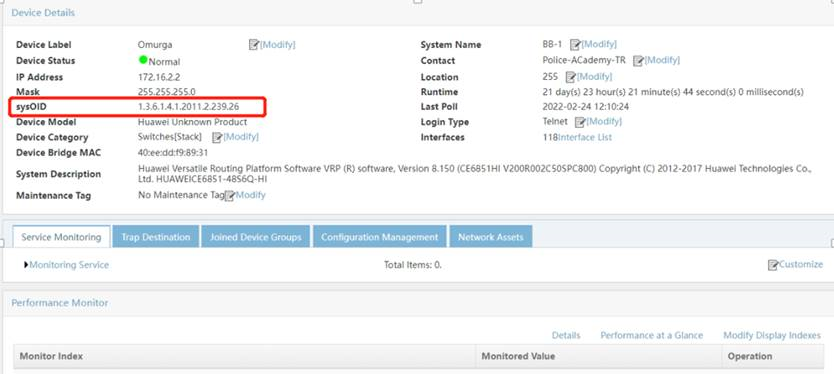
Task: Click the edit icon beside System Name Modify
Action: 575,45
